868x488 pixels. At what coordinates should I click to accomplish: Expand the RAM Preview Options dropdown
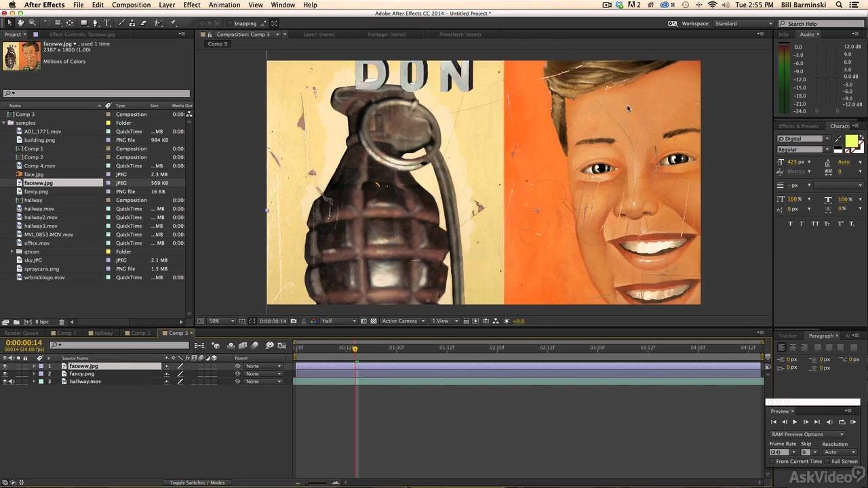807,434
